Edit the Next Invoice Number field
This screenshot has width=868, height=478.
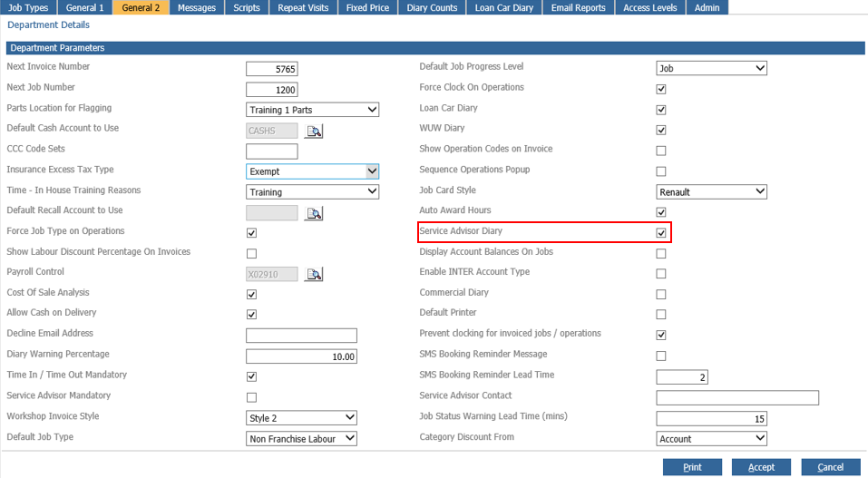[x=272, y=69]
